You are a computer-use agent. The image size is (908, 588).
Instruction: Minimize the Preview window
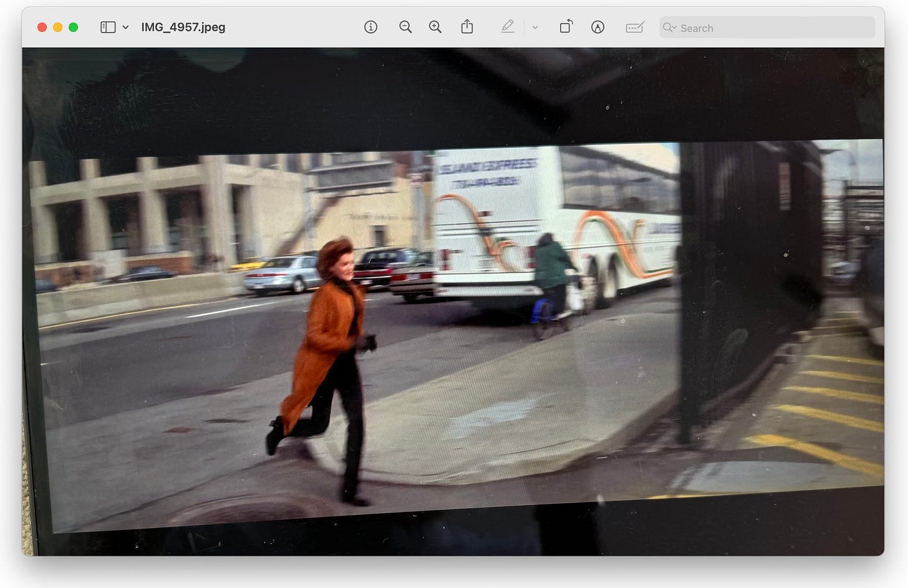[58, 27]
